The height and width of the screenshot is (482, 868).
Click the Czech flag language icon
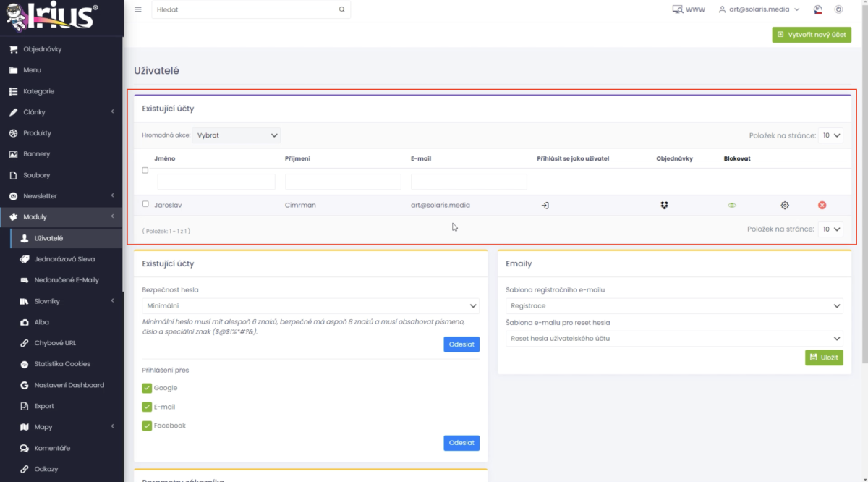point(817,9)
